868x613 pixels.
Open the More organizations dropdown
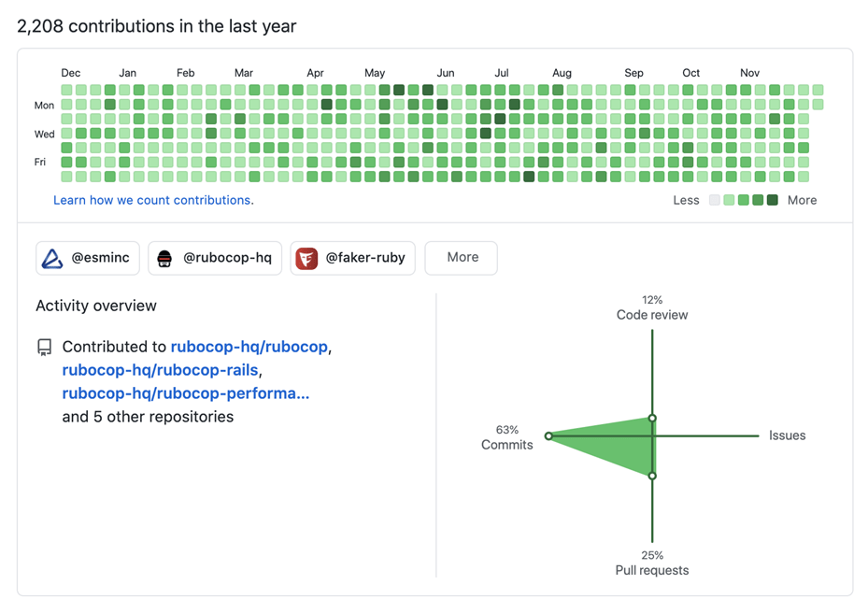pos(462,258)
